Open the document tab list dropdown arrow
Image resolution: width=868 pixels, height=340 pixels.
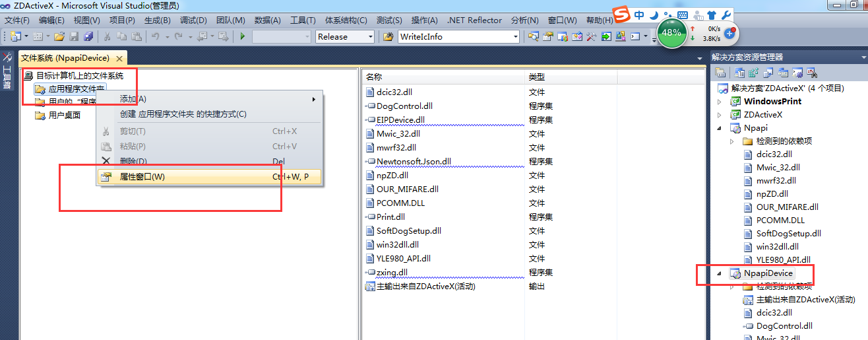click(x=700, y=58)
